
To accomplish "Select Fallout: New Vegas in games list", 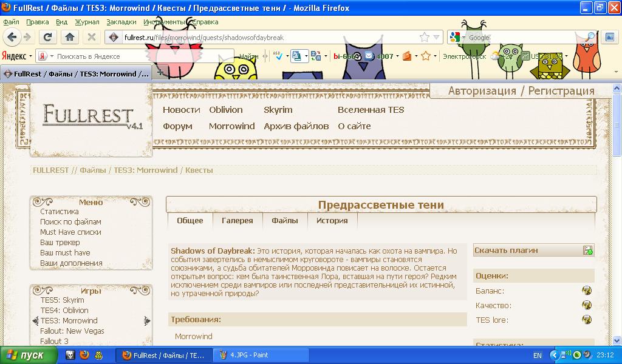I will click(x=72, y=331).
